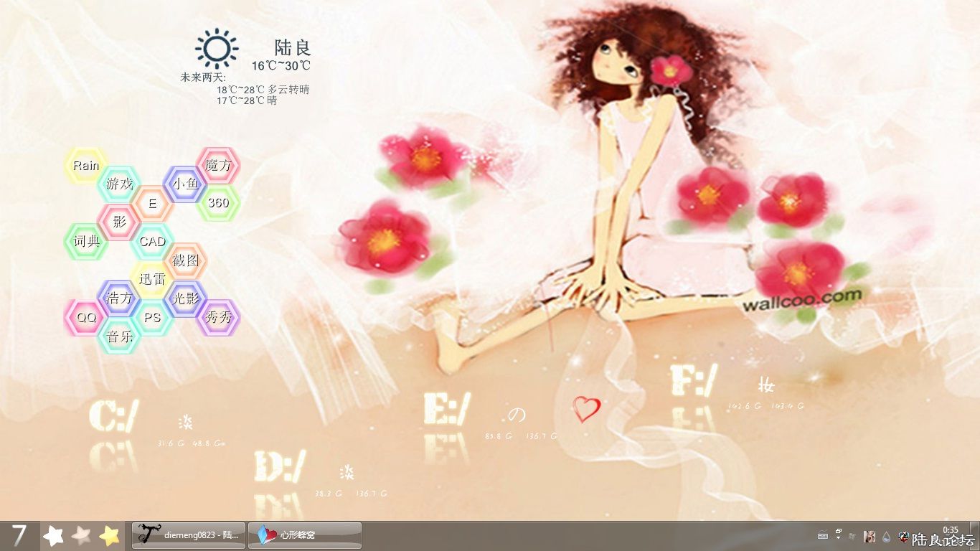This screenshot has width=980, height=551.
Task: Click the 截图 screenshot hexagon
Action: (185, 260)
